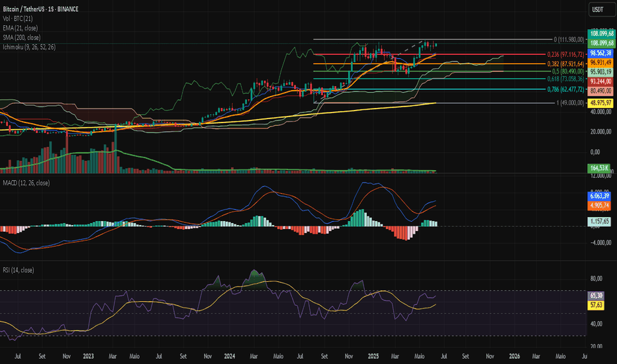Viewport: 617px width, 364px height.
Task: Click the MACD value tag 6.063,39
Action: coord(599,196)
